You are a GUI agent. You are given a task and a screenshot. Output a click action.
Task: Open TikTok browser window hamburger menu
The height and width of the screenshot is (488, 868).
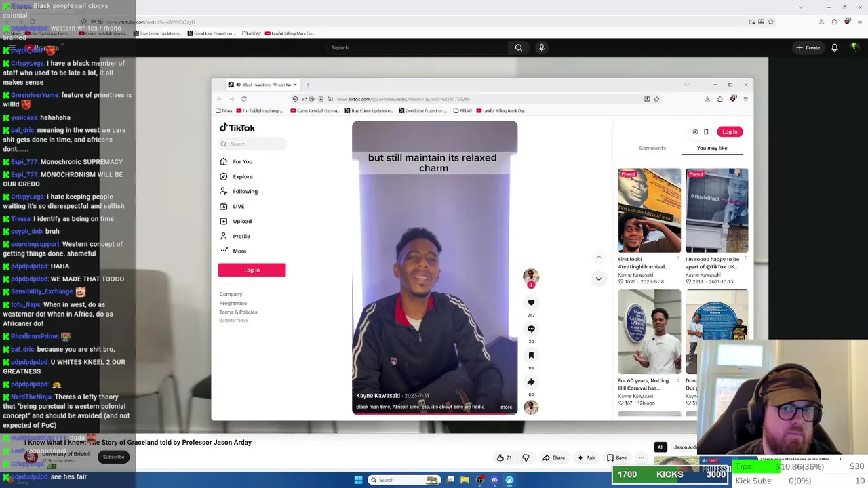point(745,99)
